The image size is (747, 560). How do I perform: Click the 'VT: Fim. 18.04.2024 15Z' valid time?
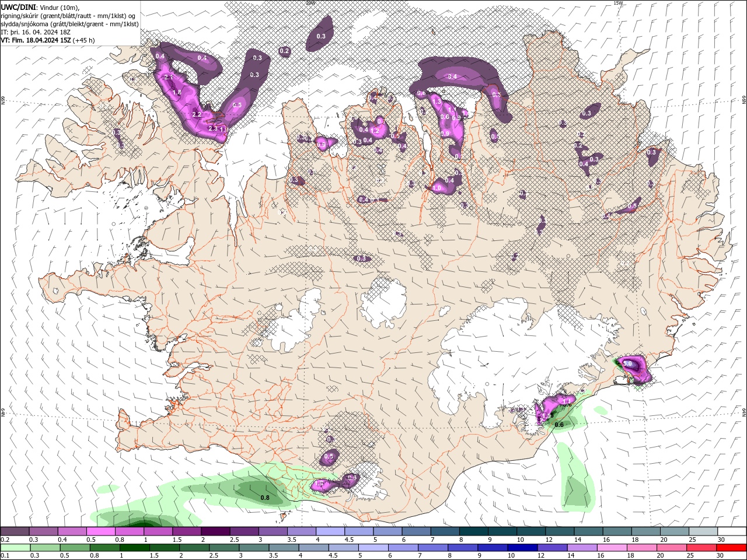[x=36, y=40]
